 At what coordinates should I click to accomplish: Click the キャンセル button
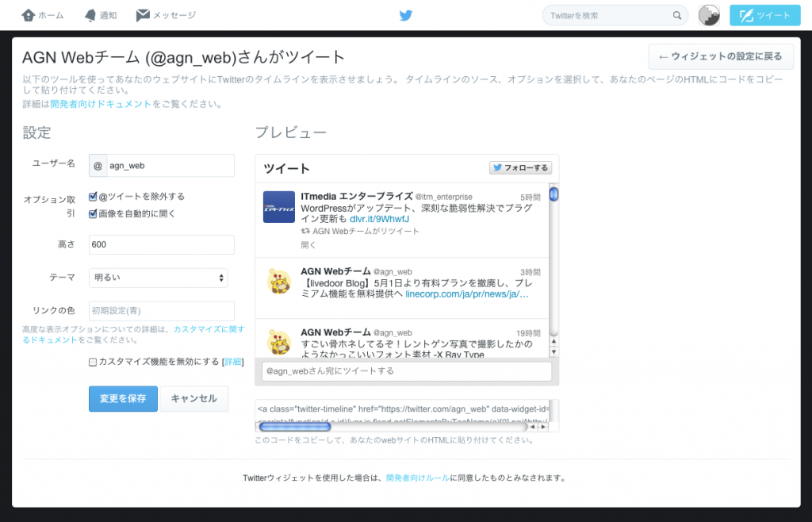194,399
